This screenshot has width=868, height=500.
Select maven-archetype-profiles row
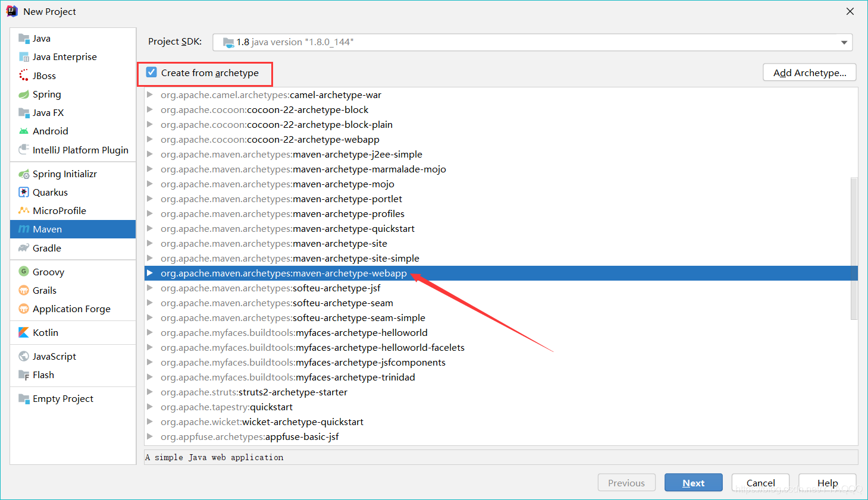pyautogui.click(x=501, y=213)
